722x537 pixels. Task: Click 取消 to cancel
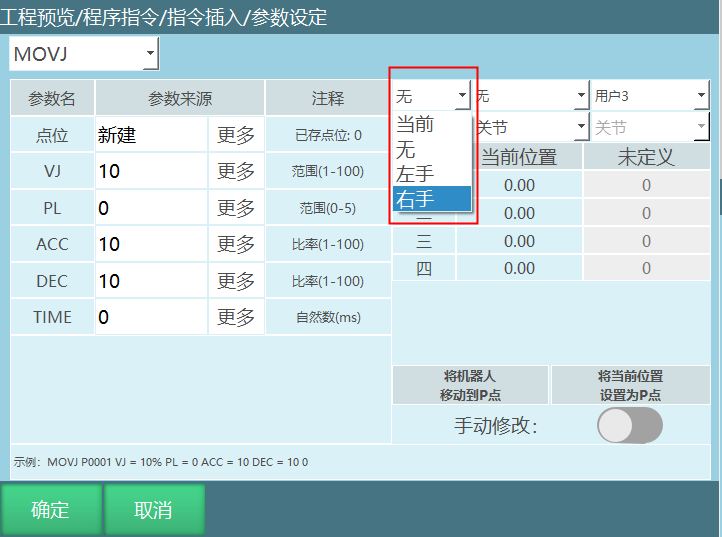point(154,510)
